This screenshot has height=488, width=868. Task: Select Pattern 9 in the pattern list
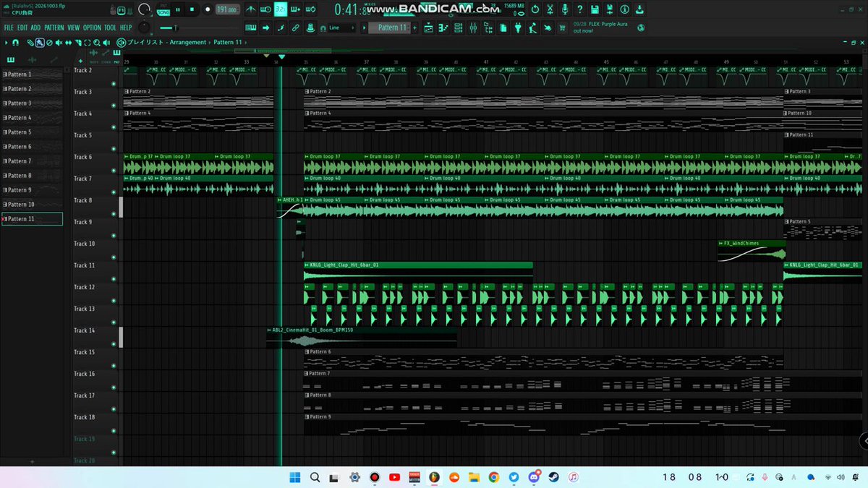coord(32,190)
